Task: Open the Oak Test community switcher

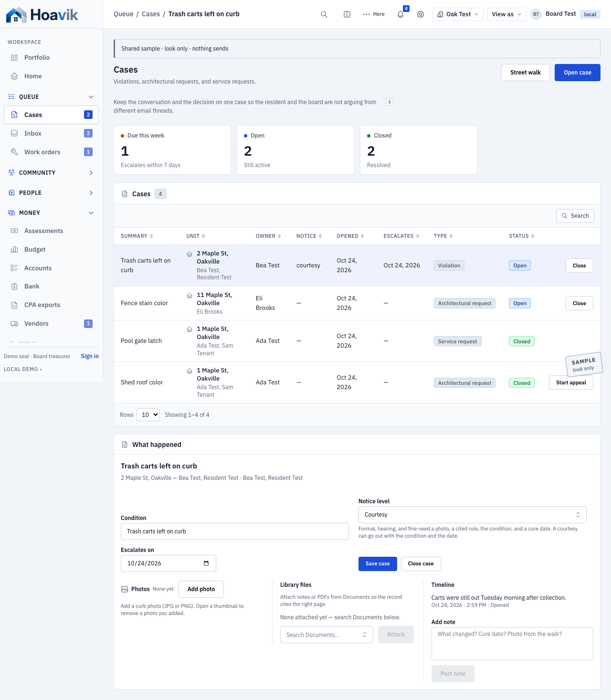Action: tap(458, 14)
